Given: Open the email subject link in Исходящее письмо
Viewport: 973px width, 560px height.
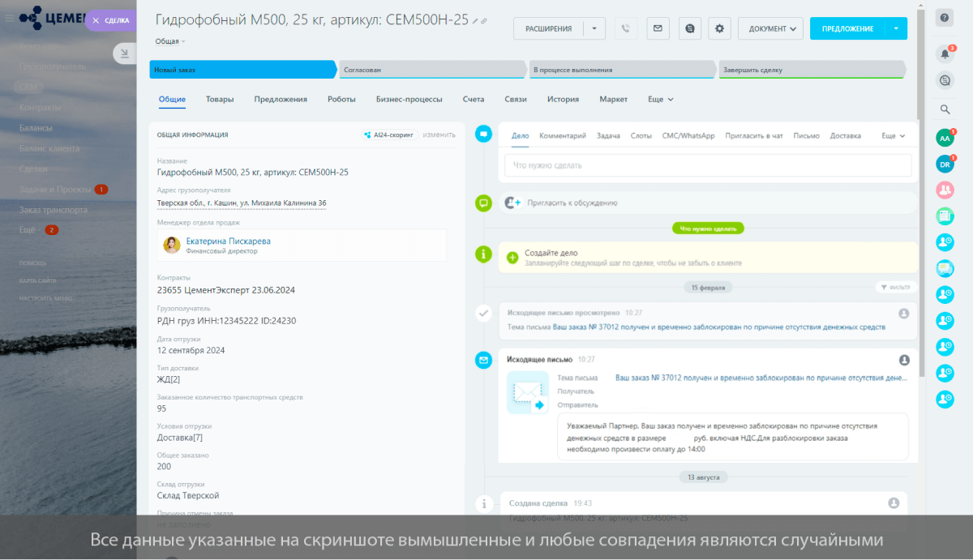Looking at the screenshot, I should click(x=761, y=378).
